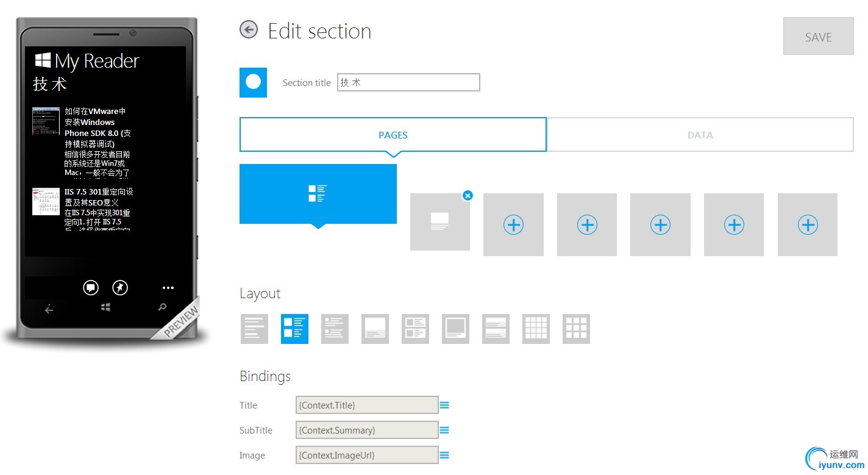Pick the single large image layout
The image size is (868, 475).
tap(455, 329)
